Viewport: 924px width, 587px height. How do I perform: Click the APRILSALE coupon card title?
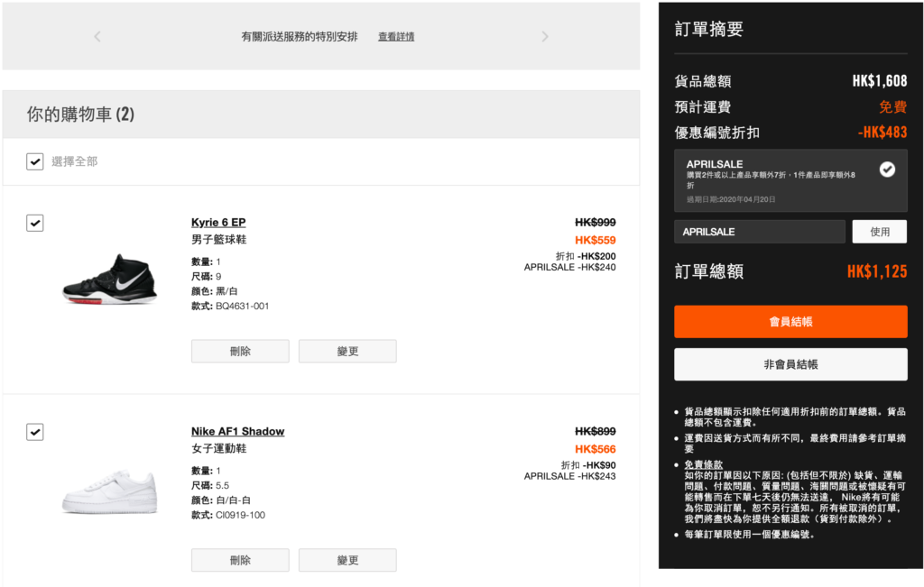[x=715, y=164]
